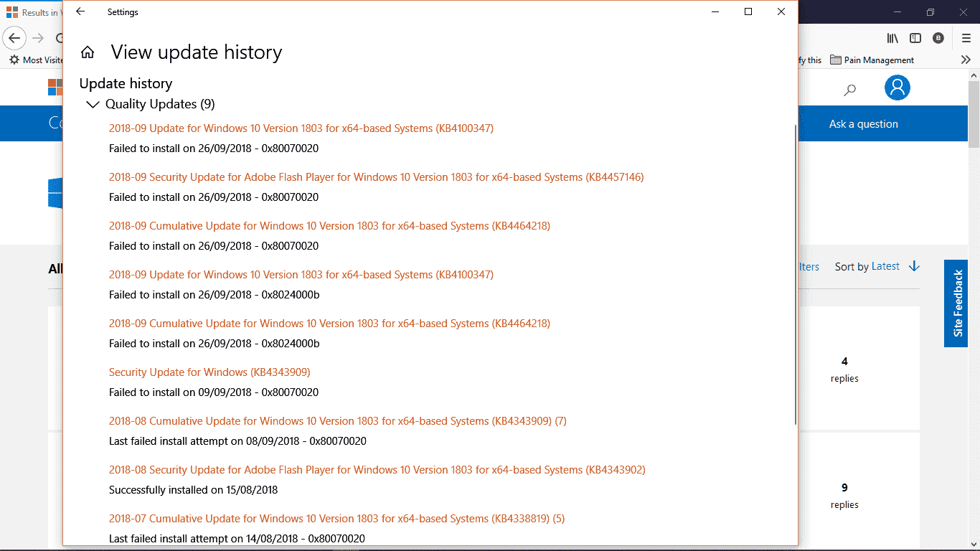Click the 'Update history' section heading

[x=126, y=83]
